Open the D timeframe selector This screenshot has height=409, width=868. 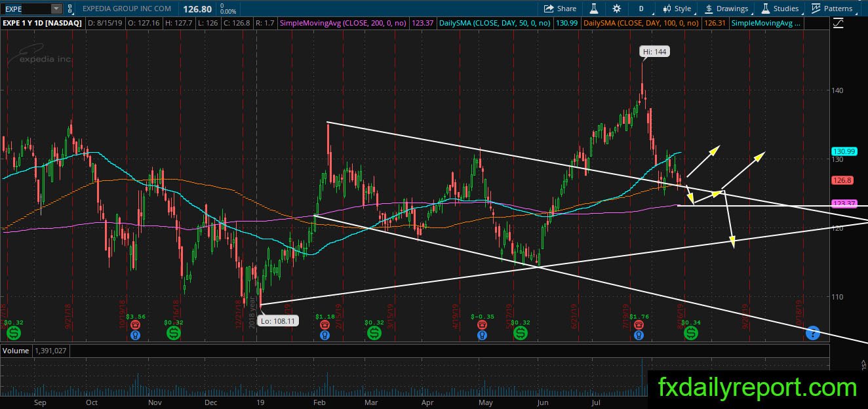tap(641, 9)
